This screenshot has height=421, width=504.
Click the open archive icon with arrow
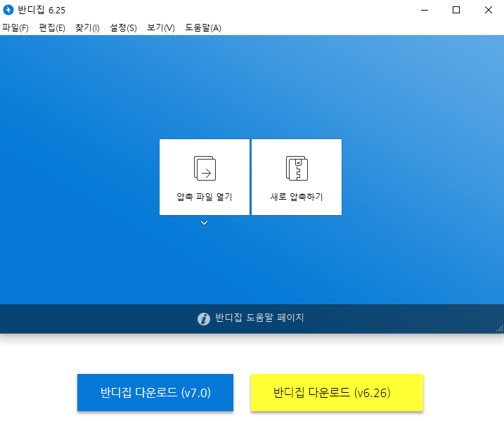[x=205, y=169]
